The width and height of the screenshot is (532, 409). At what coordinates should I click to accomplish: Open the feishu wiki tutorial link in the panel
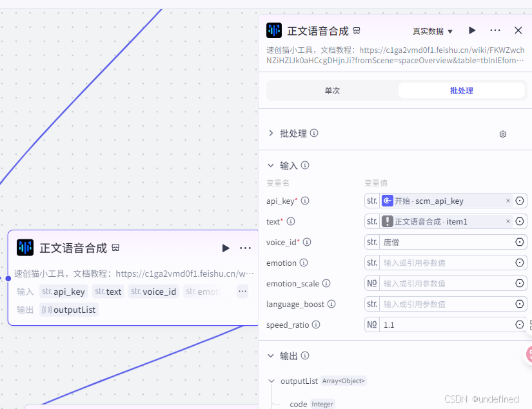[x=395, y=55]
